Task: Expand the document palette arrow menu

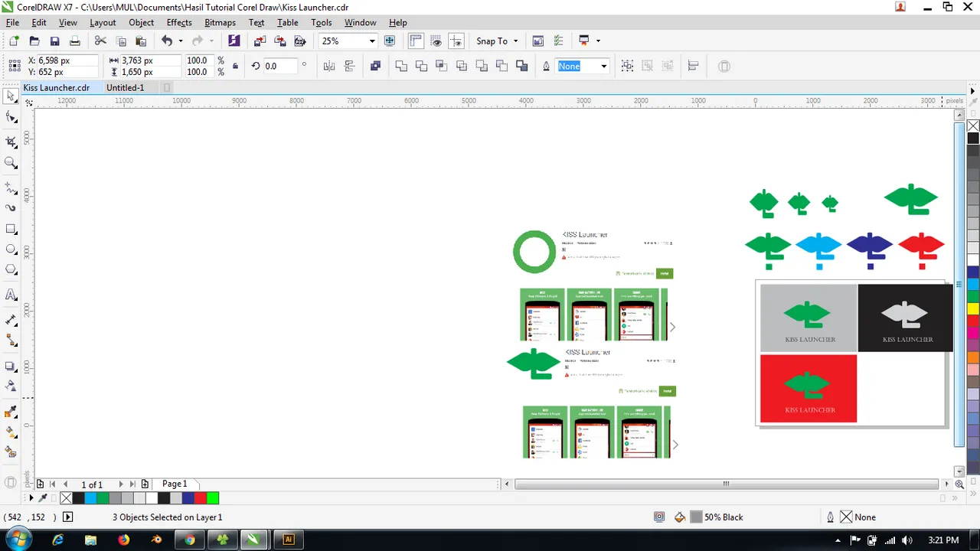Action: (31, 498)
